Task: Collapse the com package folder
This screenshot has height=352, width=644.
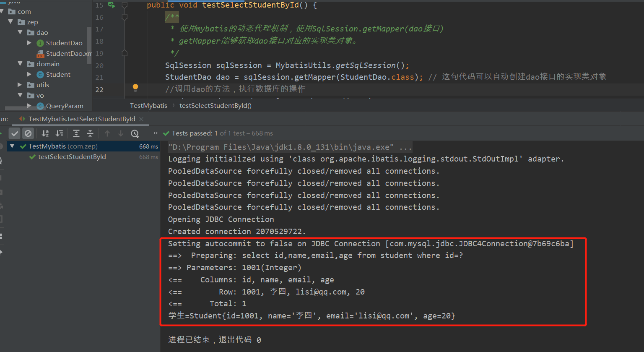Action: [2, 11]
